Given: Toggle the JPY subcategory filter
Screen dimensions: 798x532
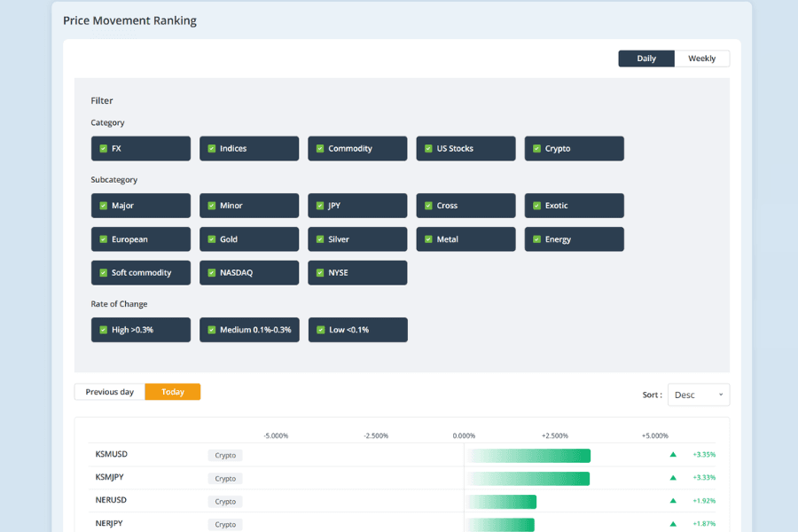Looking at the screenshot, I should pos(358,206).
